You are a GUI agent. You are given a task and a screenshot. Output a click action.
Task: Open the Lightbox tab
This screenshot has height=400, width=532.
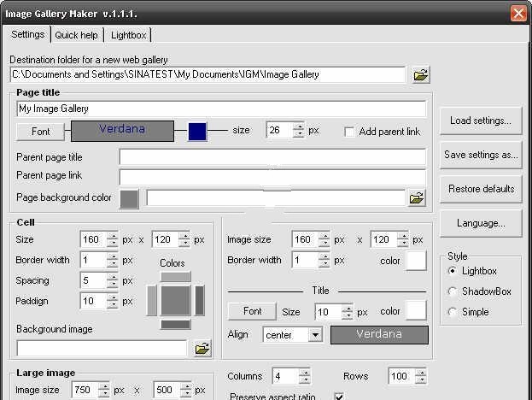coord(128,35)
